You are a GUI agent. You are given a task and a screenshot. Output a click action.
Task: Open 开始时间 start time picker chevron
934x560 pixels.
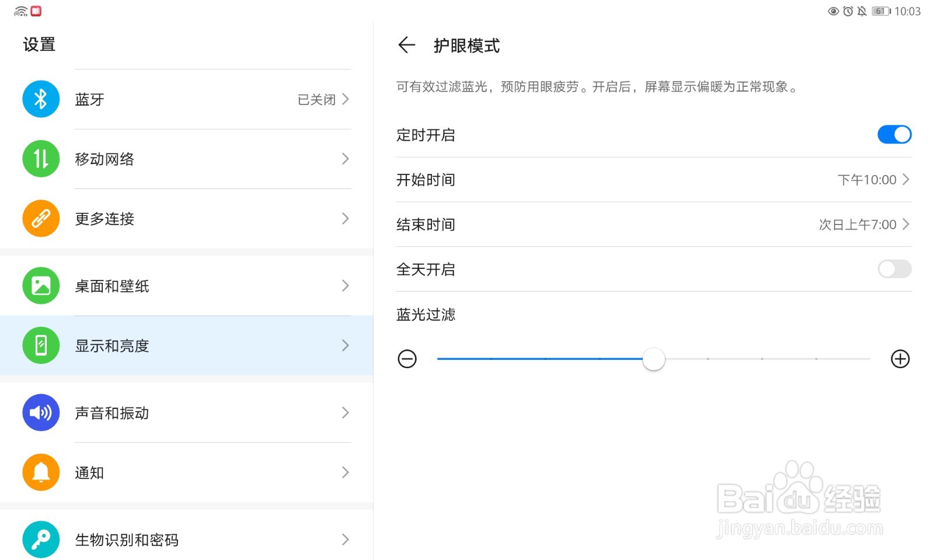pyautogui.click(x=906, y=180)
